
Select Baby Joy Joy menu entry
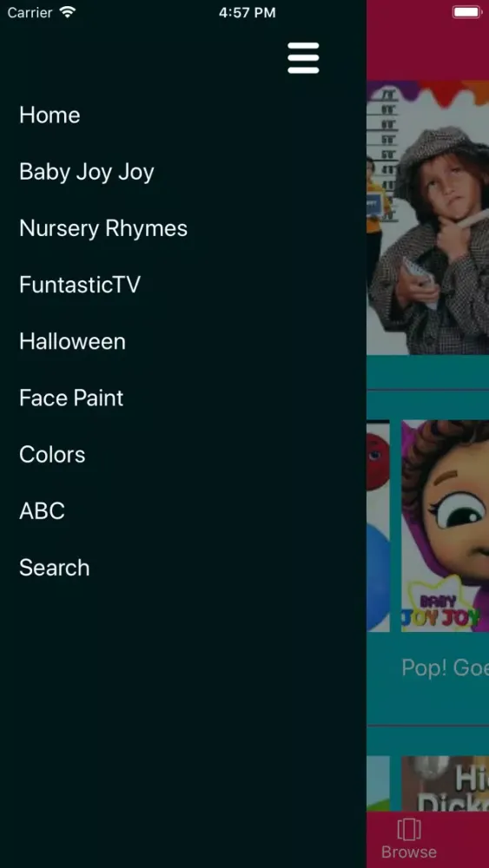(x=86, y=172)
